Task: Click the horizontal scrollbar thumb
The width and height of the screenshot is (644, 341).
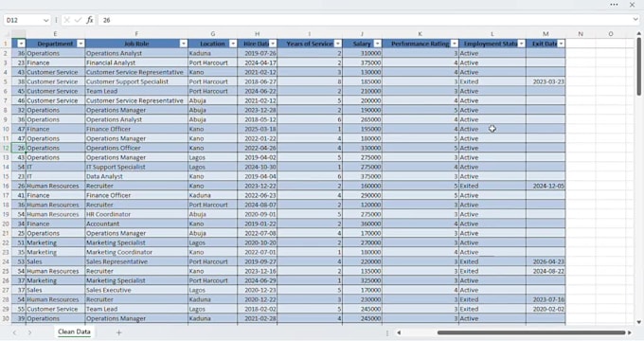Action: pos(531,332)
